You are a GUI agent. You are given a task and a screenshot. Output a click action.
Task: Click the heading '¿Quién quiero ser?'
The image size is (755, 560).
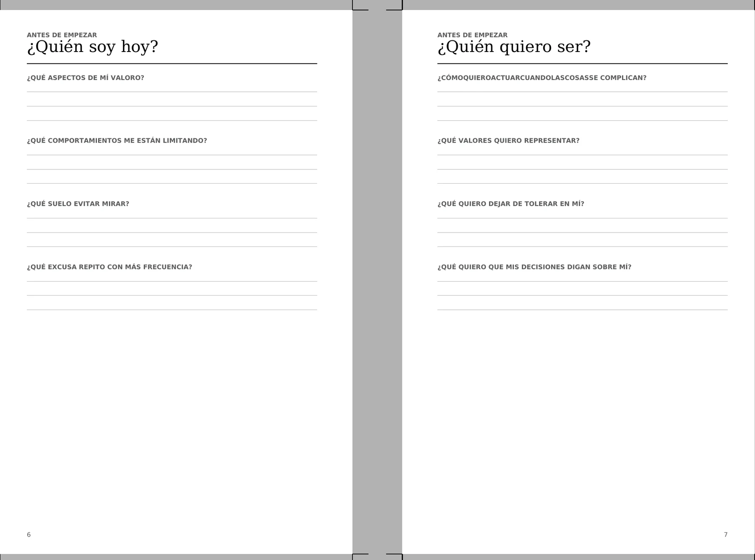click(x=514, y=47)
